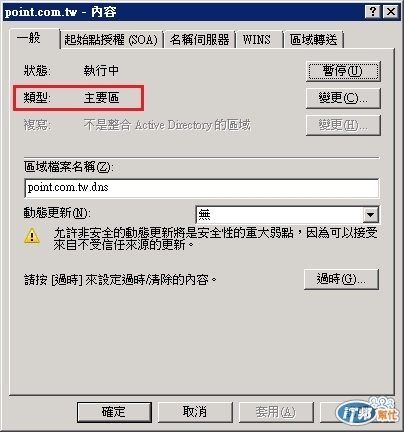Switch to the WINS tab

tap(259, 40)
